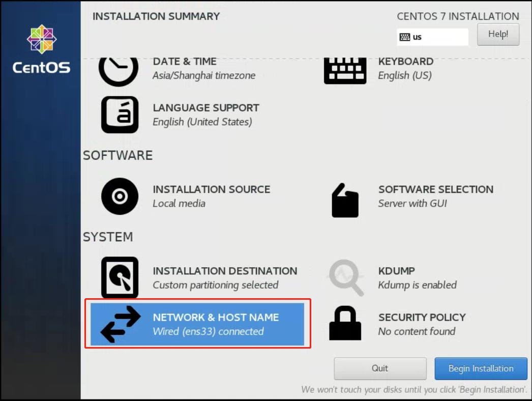Open the Network & Host Name arrows icon
Screen dimensions: 532x401
pyautogui.click(x=121, y=324)
